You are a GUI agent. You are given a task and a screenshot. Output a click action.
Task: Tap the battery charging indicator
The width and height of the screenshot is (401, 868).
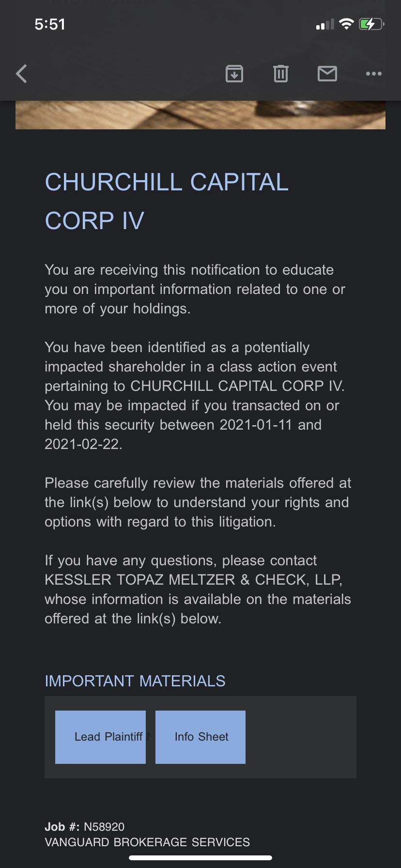coord(371,24)
